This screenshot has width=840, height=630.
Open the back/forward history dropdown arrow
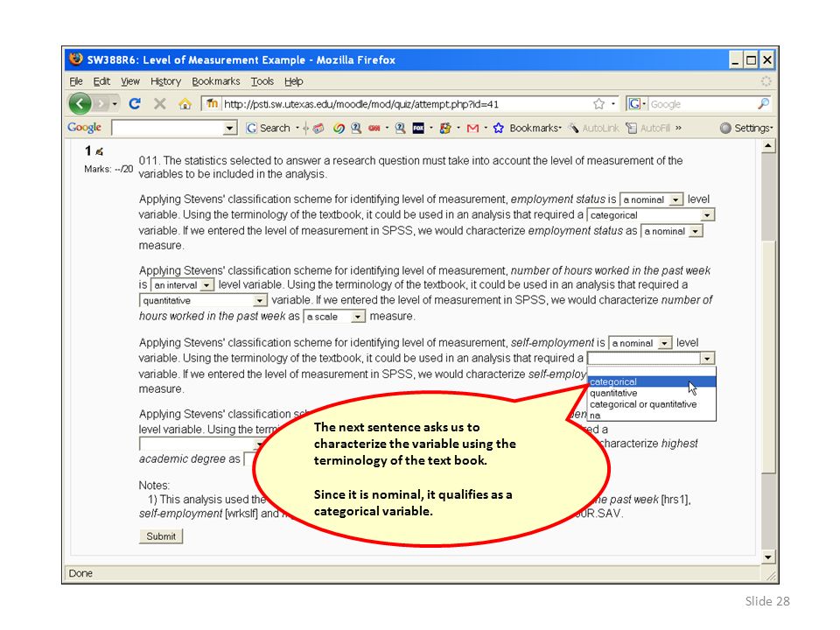(x=115, y=104)
